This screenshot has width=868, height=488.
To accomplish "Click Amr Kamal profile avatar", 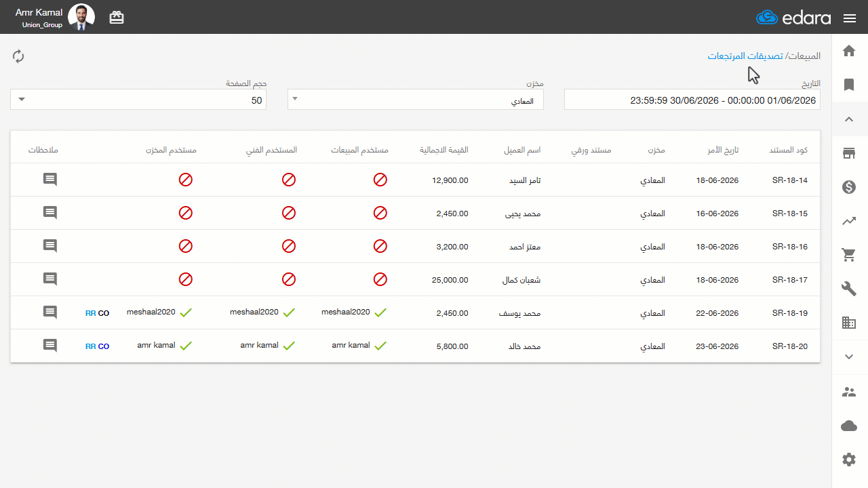I will coord(81,17).
